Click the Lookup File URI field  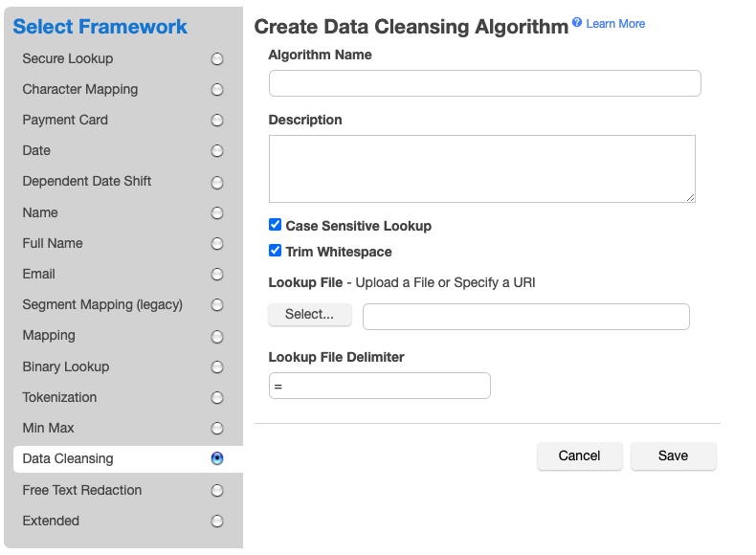(x=525, y=317)
